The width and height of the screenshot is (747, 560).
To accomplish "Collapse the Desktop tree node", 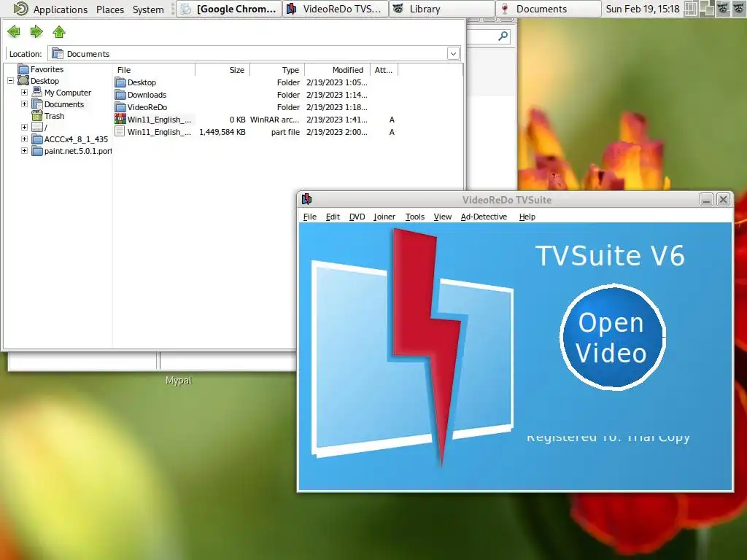I will (x=10, y=81).
